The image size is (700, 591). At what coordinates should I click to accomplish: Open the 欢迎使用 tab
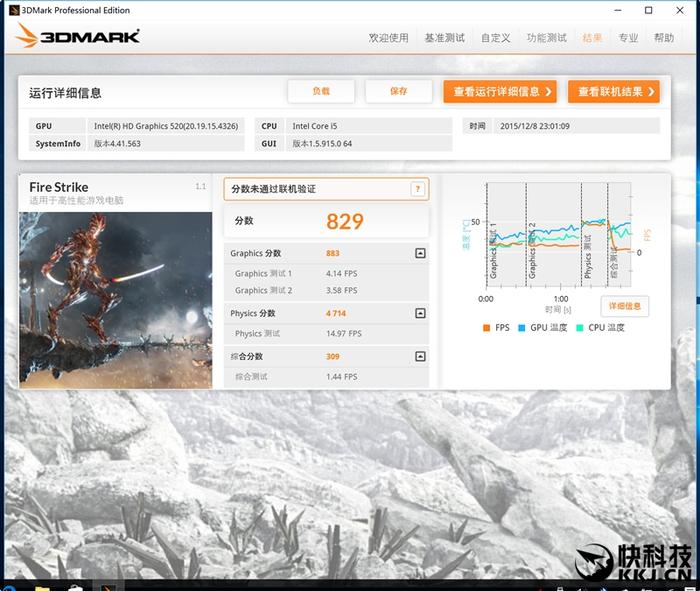point(388,38)
